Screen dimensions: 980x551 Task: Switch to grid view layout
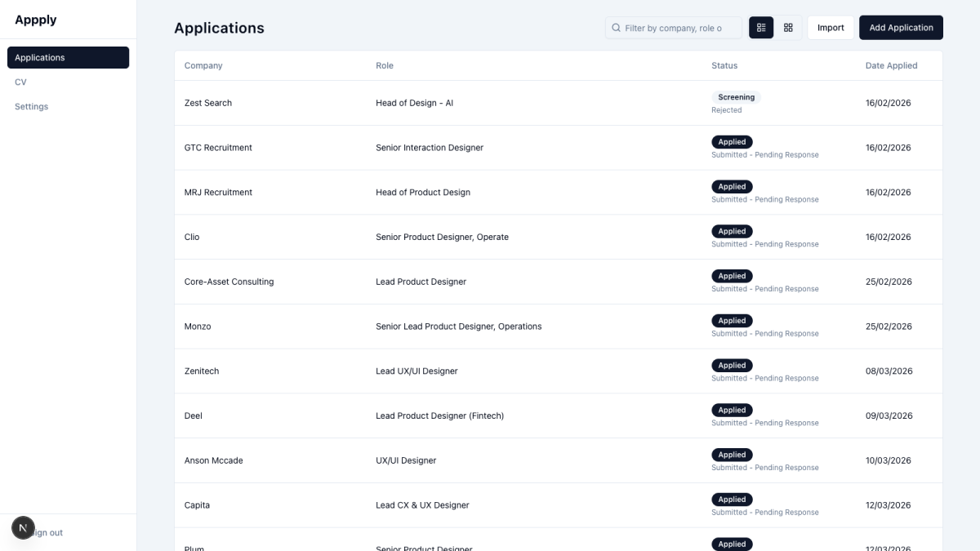coord(788,28)
